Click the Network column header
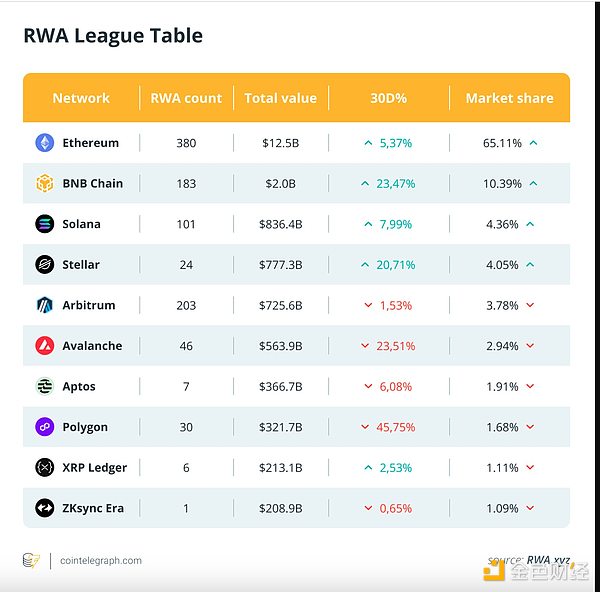600x592 pixels. click(81, 98)
